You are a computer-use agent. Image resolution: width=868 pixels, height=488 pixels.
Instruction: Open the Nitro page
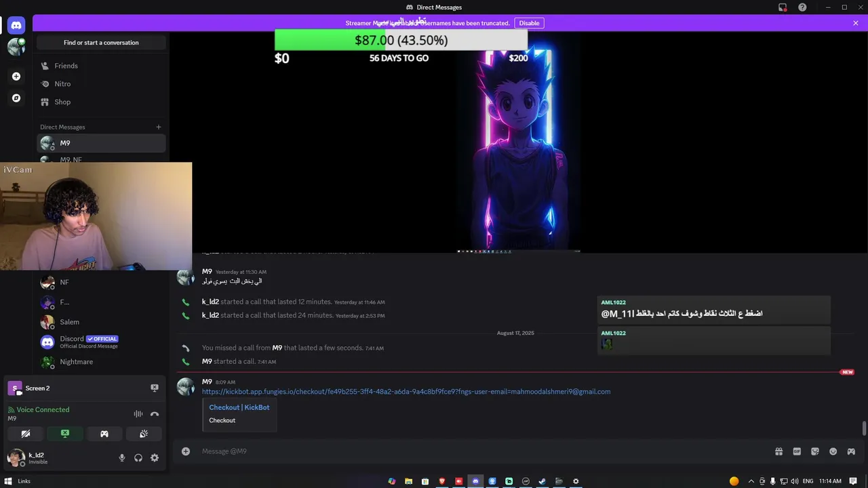coord(101,84)
